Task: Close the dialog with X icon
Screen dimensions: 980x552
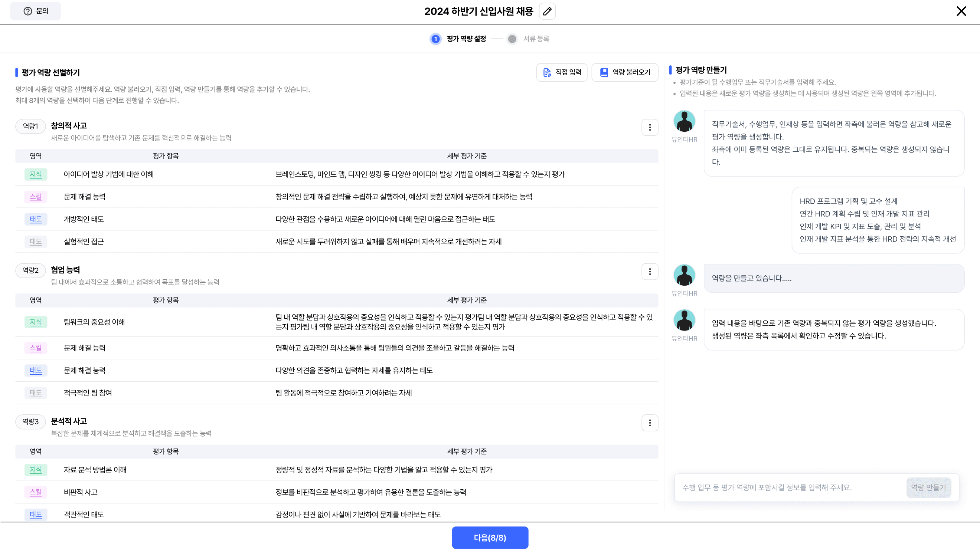Action: pyautogui.click(x=961, y=11)
